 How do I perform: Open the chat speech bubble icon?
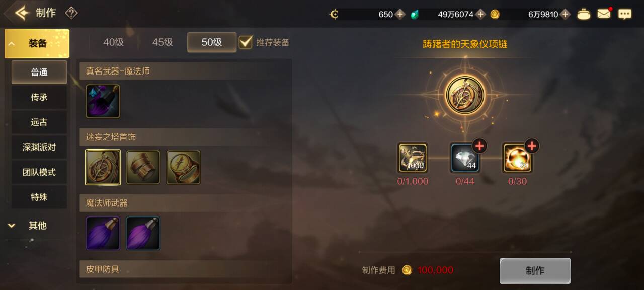(625, 14)
